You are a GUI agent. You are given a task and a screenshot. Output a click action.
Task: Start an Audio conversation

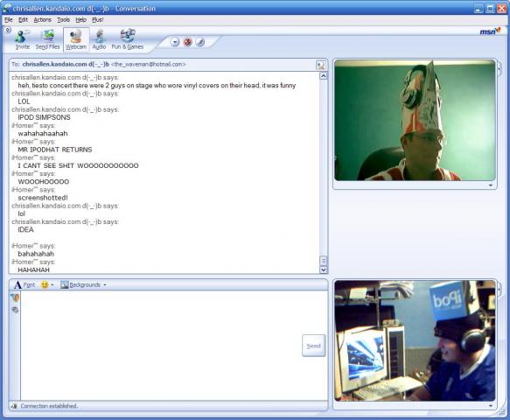point(99,39)
